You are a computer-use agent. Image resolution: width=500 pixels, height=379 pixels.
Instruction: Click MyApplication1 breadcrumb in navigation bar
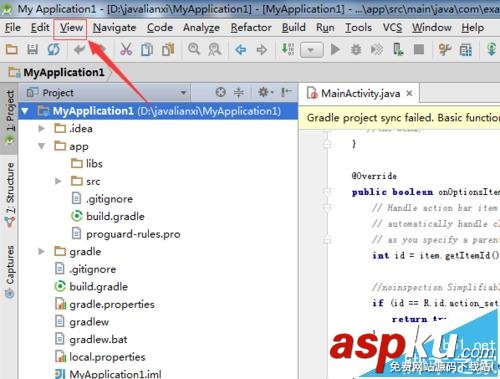pyautogui.click(x=56, y=72)
